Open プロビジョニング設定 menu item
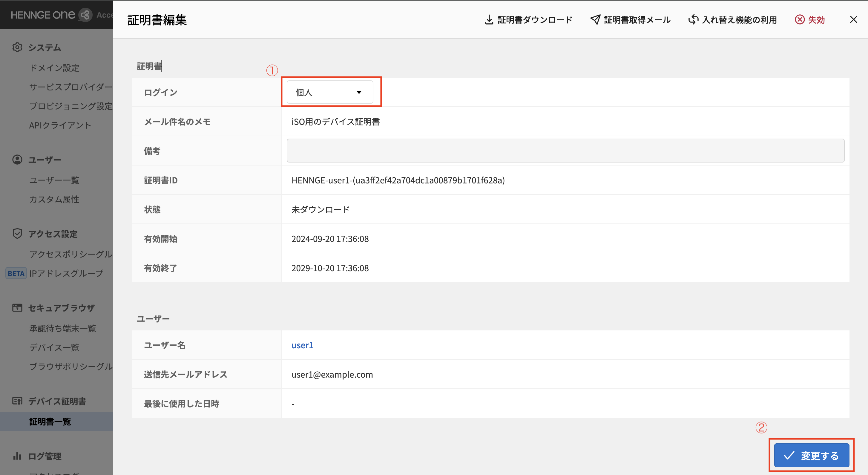This screenshot has height=475, width=868. click(x=71, y=106)
